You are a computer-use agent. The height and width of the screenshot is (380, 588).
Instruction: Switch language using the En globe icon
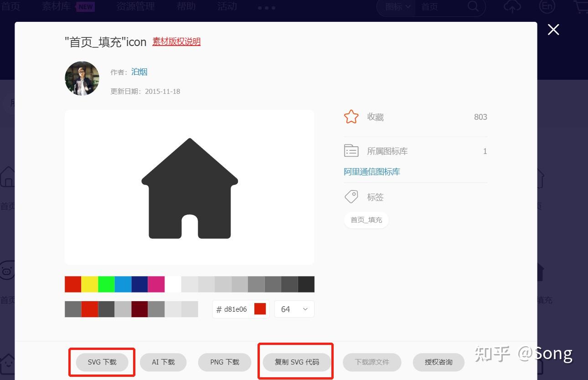547,7
